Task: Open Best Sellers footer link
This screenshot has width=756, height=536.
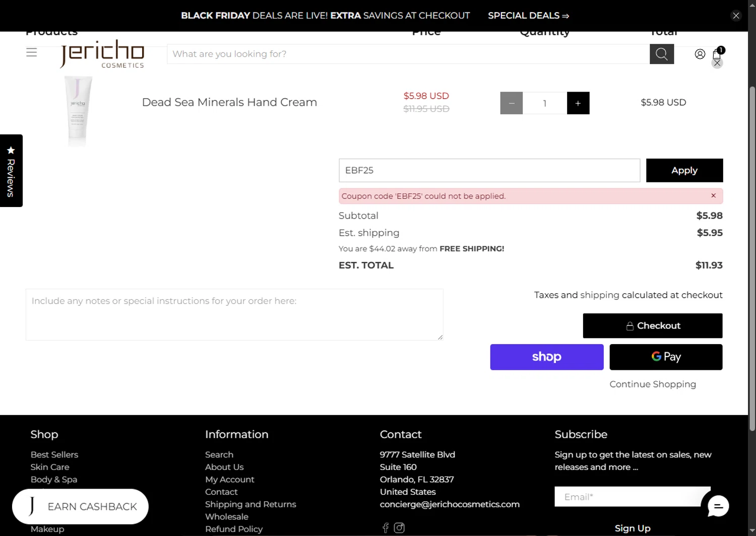Action: 54,454
